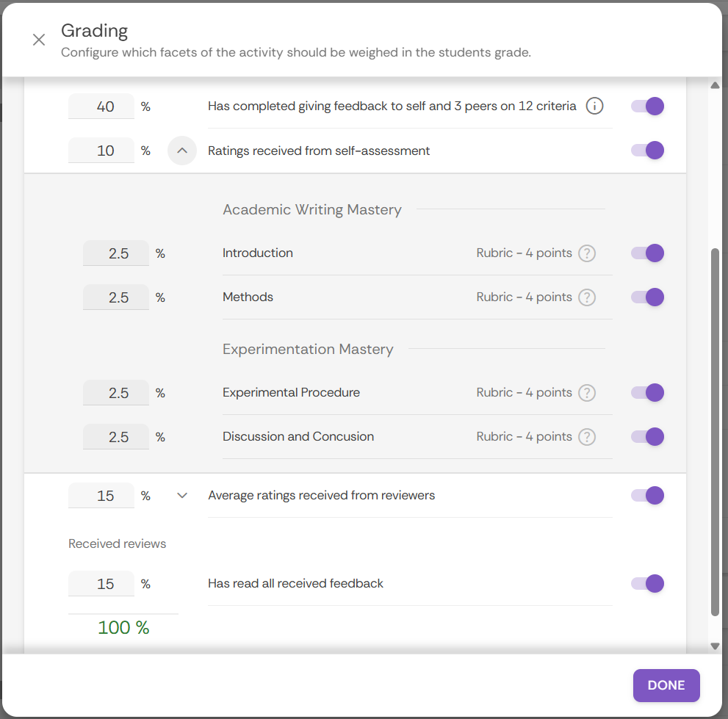Click the Introduction 2.5 percent field
The width and height of the screenshot is (728, 719).
[x=116, y=253]
